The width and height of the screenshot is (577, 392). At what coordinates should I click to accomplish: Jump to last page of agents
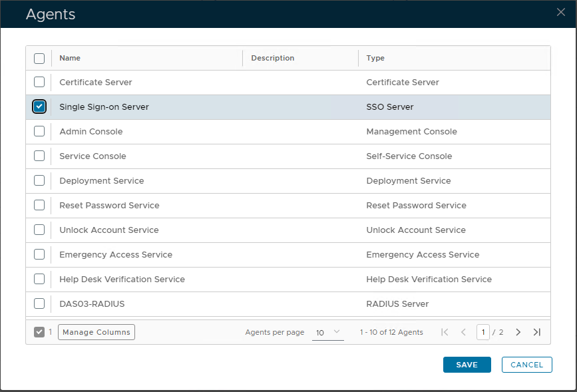click(x=537, y=332)
